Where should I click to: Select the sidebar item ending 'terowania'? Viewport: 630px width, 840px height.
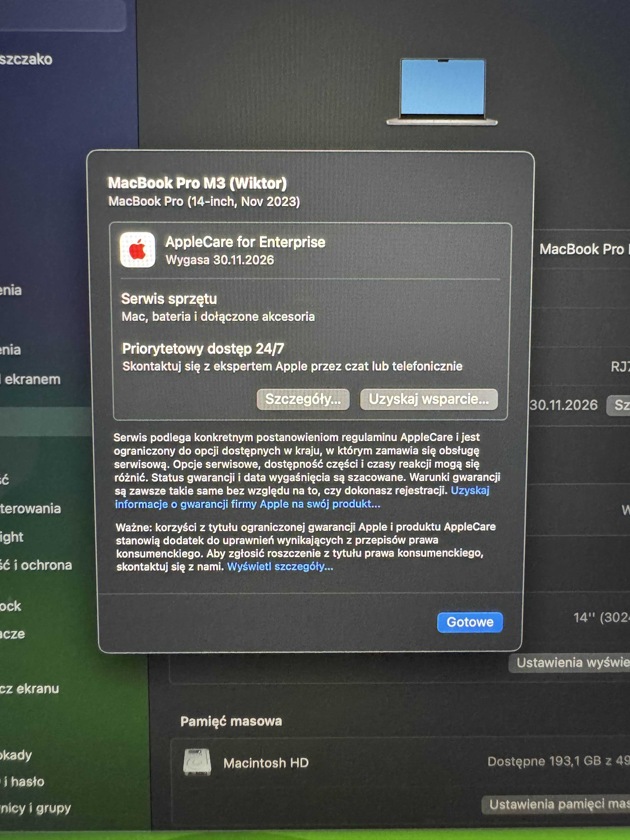coord(30,509)
